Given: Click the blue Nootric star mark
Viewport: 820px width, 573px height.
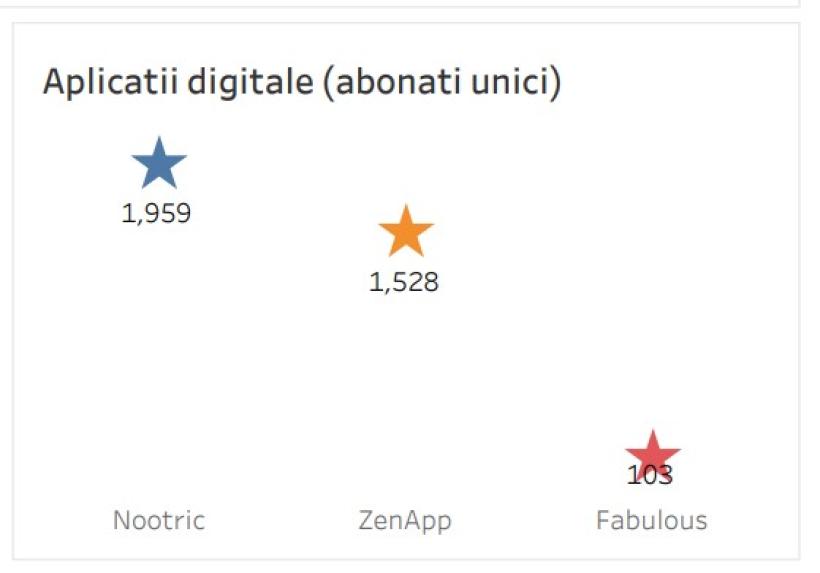Looking at the screenshot, I should click(x=159, y=165).
